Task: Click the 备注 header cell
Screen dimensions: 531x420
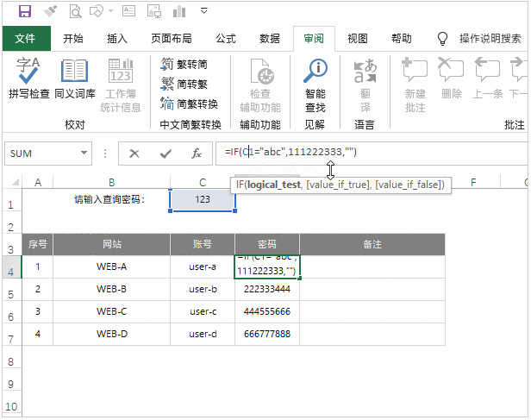Action: click(x=372, y=244)
